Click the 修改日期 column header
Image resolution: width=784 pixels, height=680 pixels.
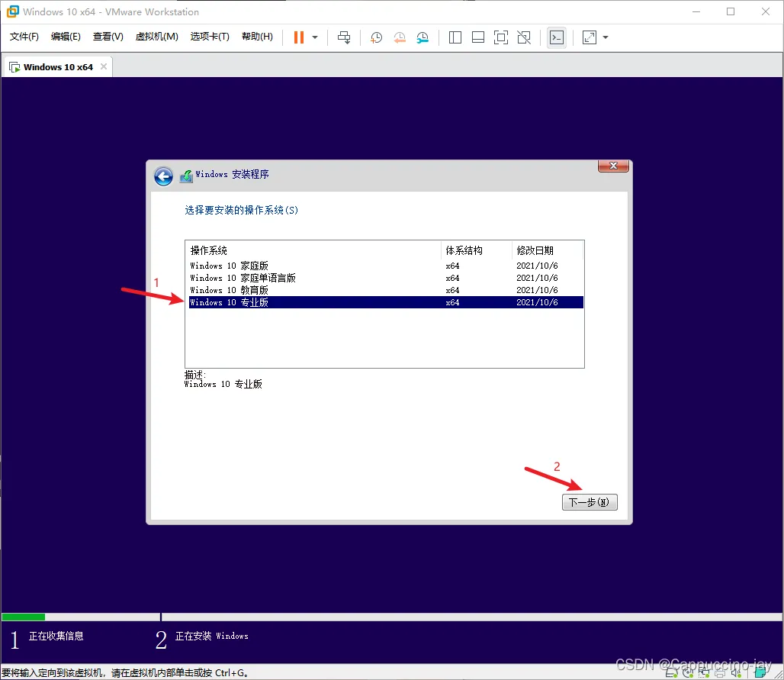click(x=548, y=250)
